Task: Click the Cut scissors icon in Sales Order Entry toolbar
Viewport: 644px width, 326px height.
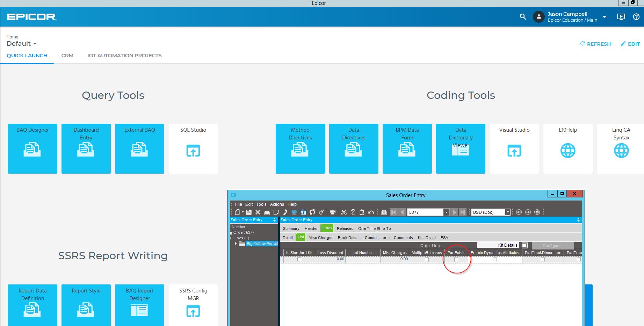Action: tap(344, 212)
